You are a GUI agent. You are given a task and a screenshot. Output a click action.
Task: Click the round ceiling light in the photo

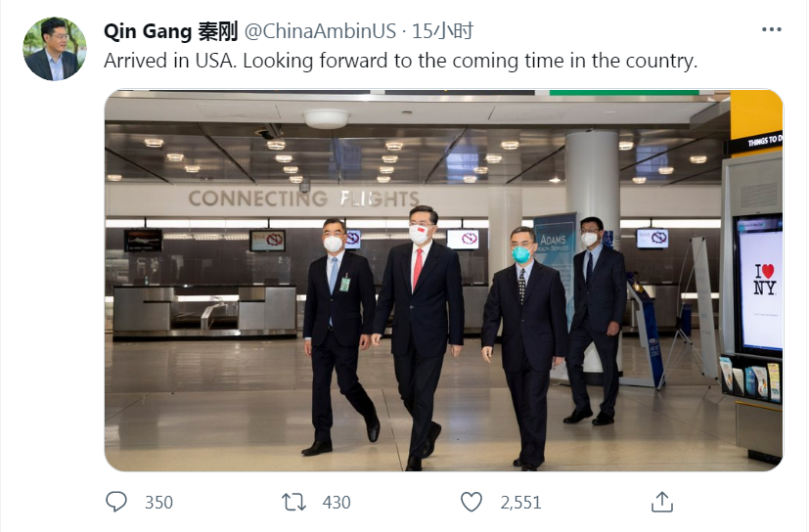(x=326, y=118)
